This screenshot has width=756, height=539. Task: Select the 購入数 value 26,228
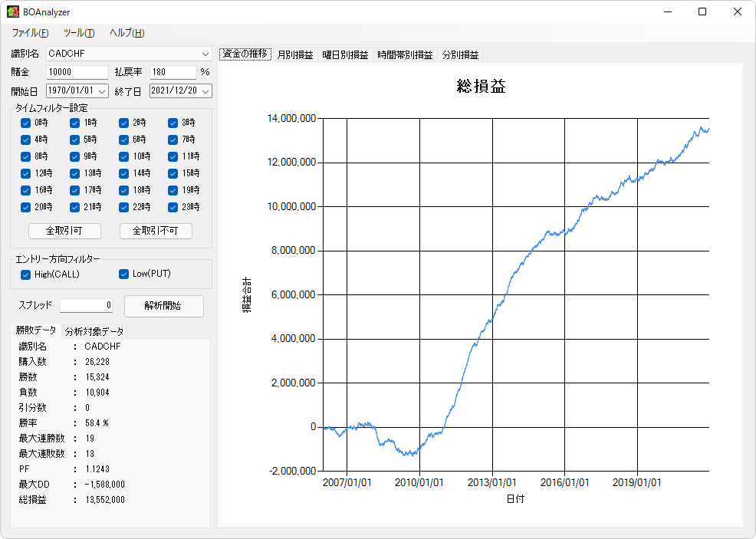click(x=97, y=362)
